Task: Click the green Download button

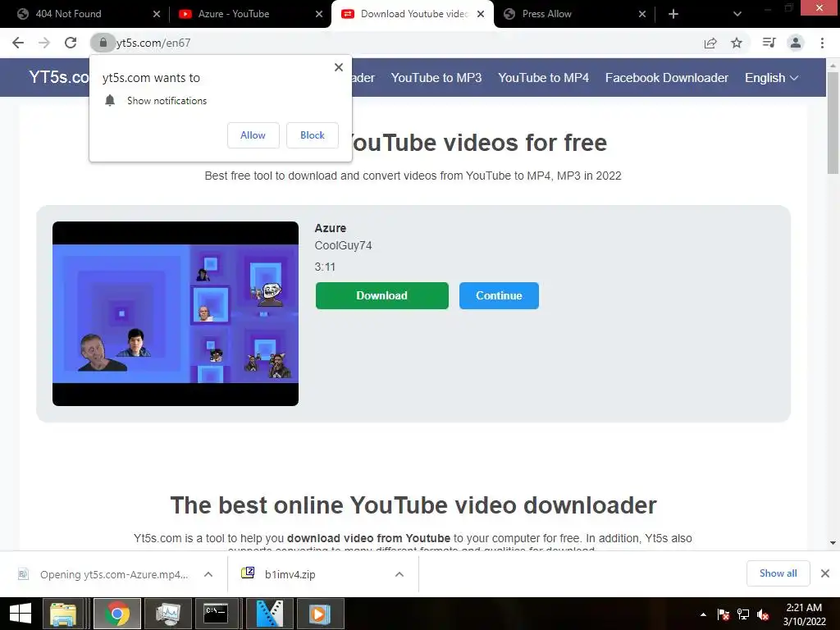Action: click(382, 295)
